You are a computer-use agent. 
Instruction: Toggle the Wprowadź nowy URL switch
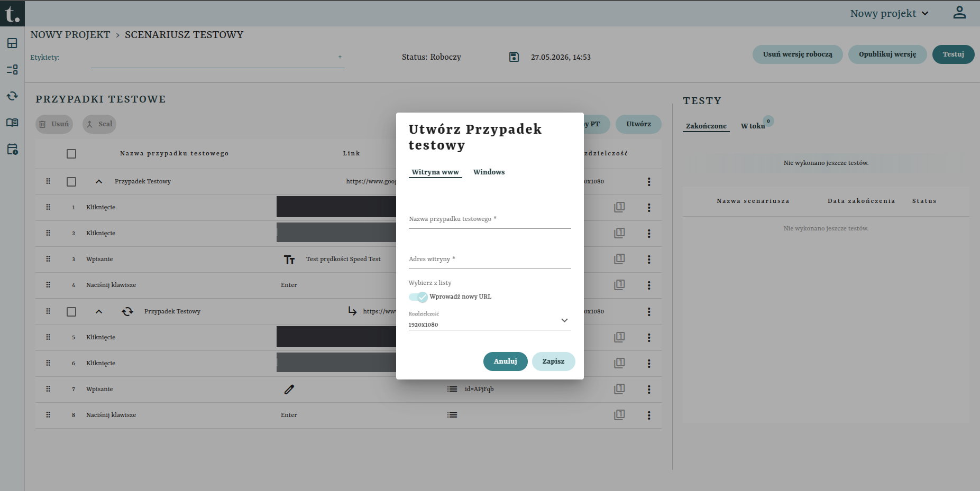coord(418,297)
